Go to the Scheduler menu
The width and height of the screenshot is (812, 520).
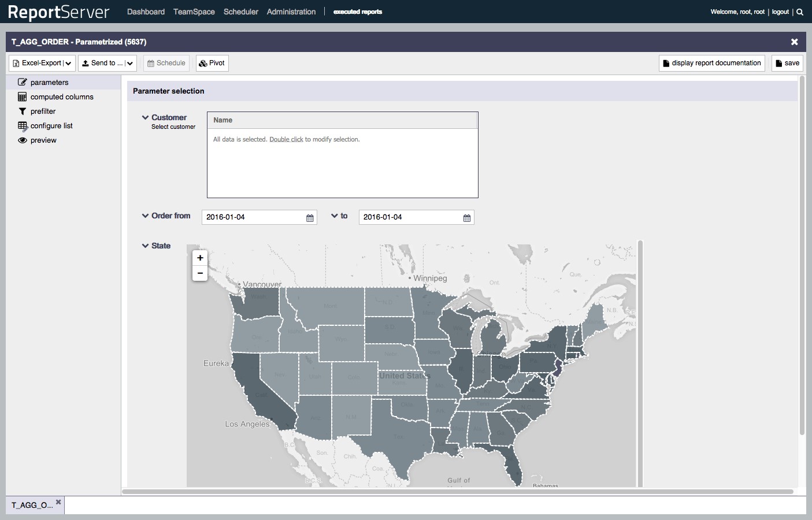[x=240, y=12]
